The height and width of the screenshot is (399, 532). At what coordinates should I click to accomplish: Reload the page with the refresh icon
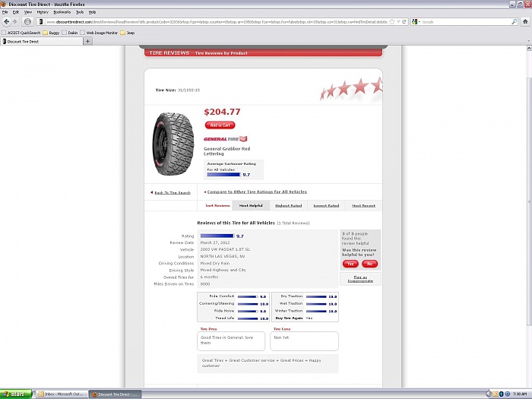coord(404,22)
